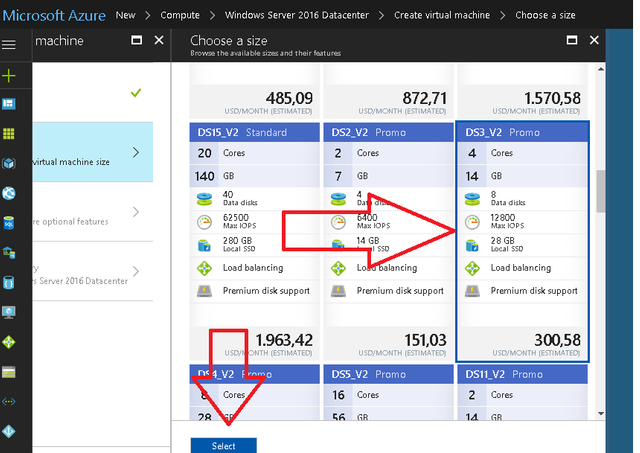The width and height of the screenshot is (640, 453).
Task: Go to Create virtual machine breadcrumb
Action: click(x=442, y=15)
